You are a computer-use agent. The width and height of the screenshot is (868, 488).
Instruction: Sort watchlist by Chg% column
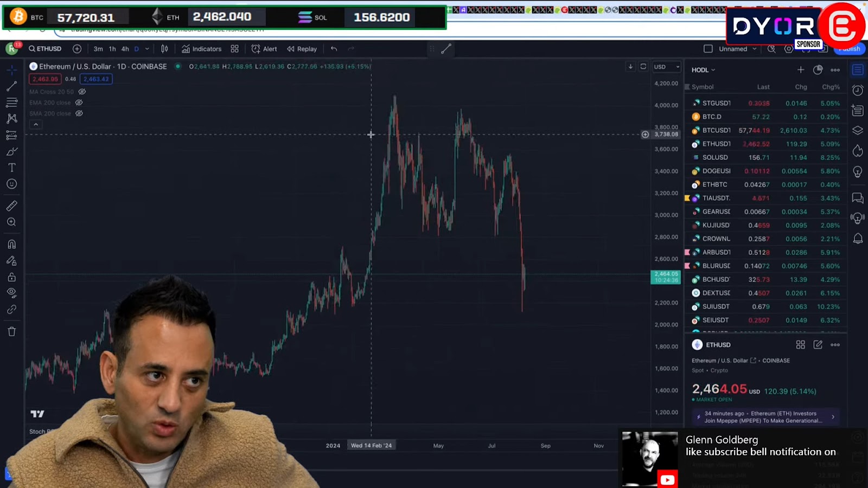tap(831, 87)
